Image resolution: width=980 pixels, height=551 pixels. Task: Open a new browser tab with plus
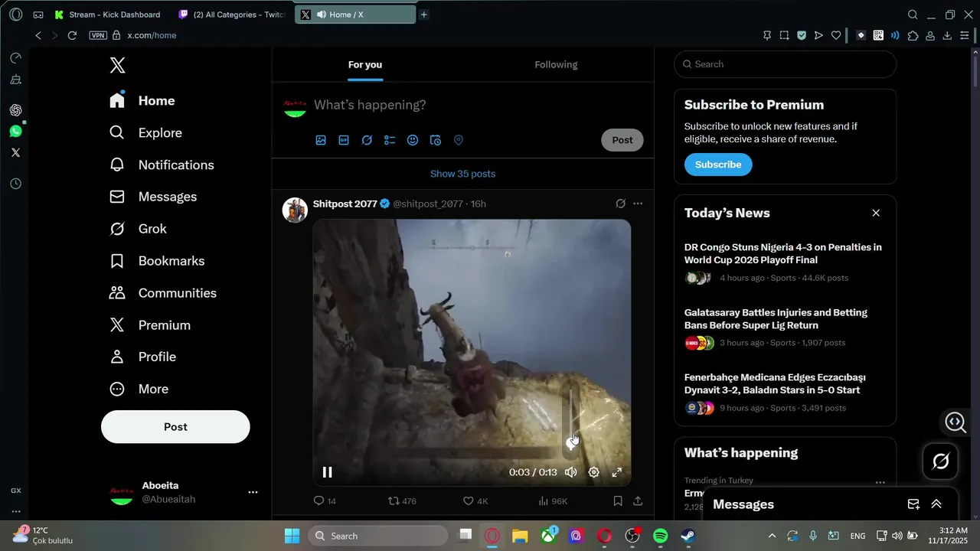(x=423, y=15)
